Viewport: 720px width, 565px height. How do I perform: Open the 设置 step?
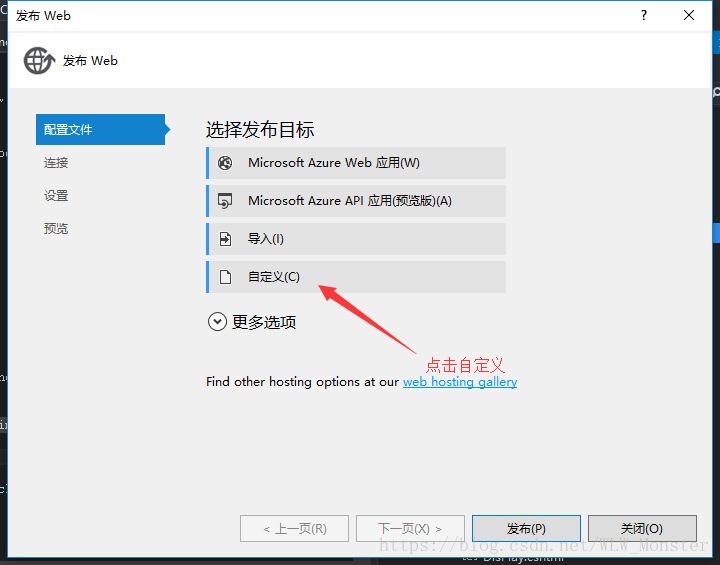[x=56, y=196]
